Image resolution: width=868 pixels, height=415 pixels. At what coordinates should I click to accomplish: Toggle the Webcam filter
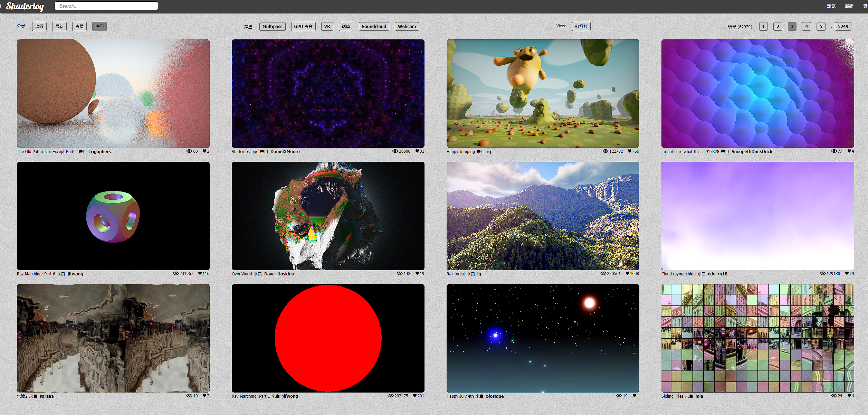[x=407, y=27]
